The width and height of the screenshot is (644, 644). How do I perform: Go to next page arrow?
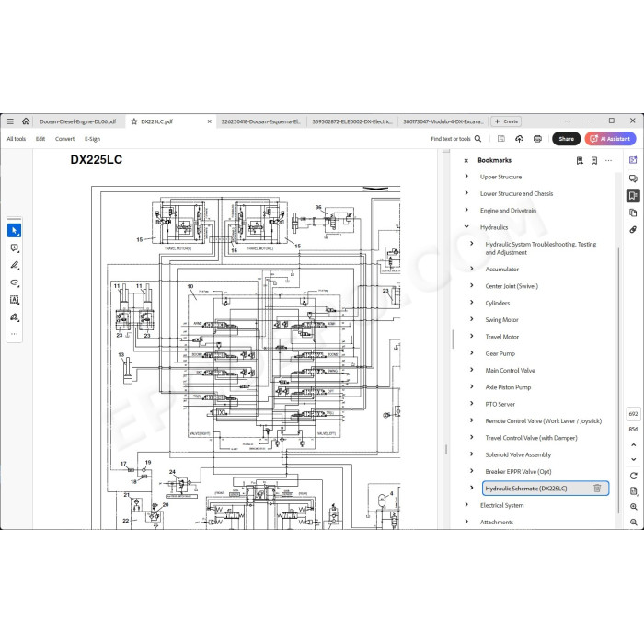click(633, 460)
